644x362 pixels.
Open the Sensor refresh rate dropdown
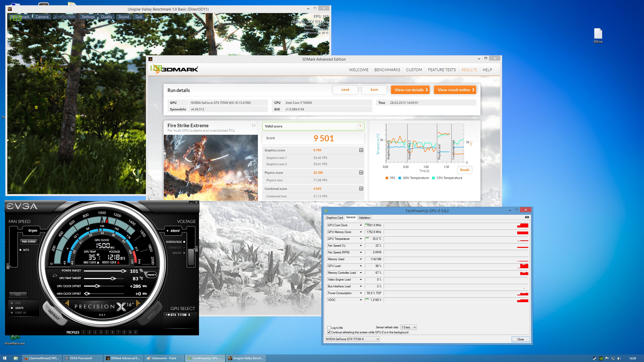click(x=409, y=327)
